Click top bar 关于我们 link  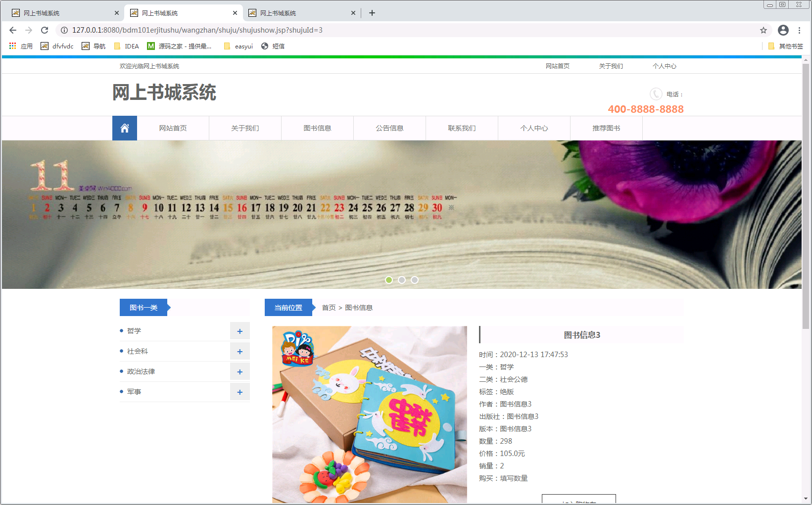coord(611,66)
